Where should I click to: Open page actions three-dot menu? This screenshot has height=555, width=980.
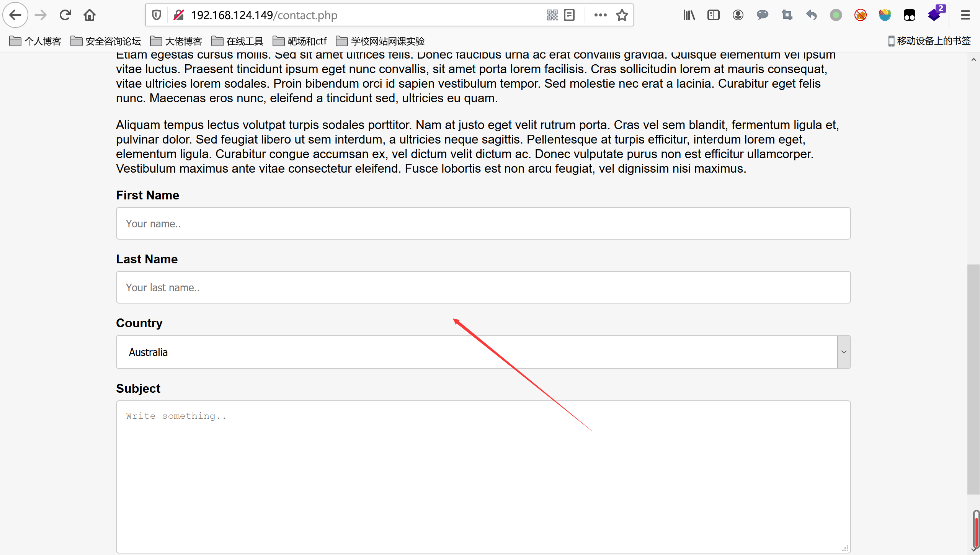click(600, 15)
